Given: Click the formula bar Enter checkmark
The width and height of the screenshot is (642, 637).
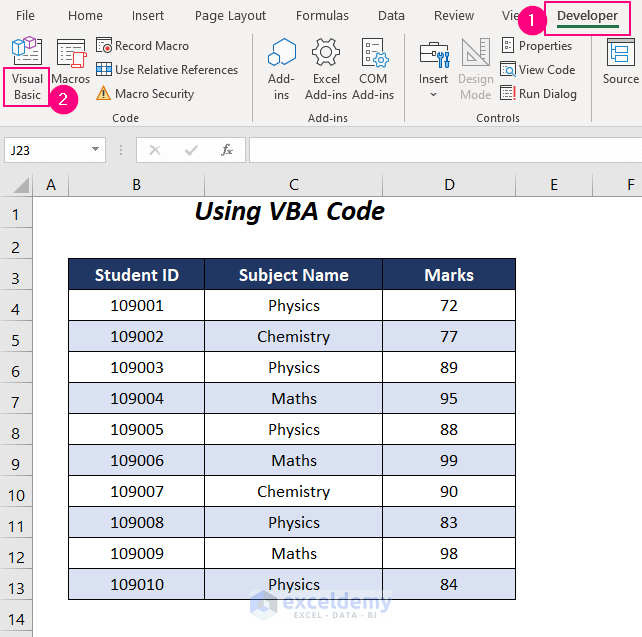Looking at the screenshot, I should click(191, 150).
